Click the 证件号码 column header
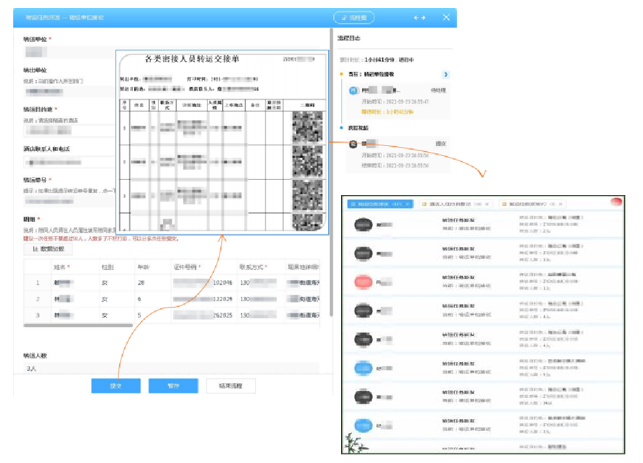Viewport: 643px width, 463px height. pyautogui.click(x=185, y=267)
